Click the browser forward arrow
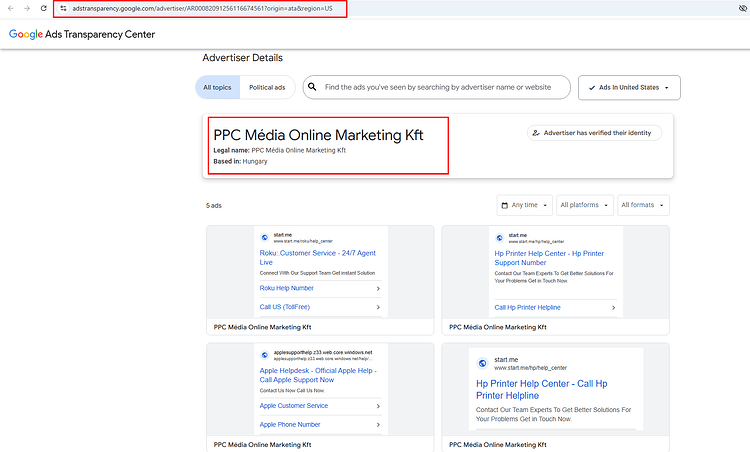This screenshot has height=452, width=750. (27, 8)
